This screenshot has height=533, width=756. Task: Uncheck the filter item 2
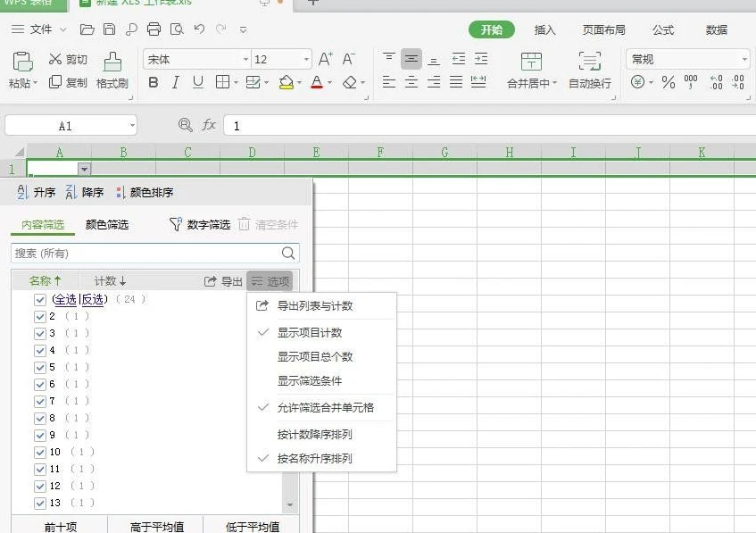(40, 317)
